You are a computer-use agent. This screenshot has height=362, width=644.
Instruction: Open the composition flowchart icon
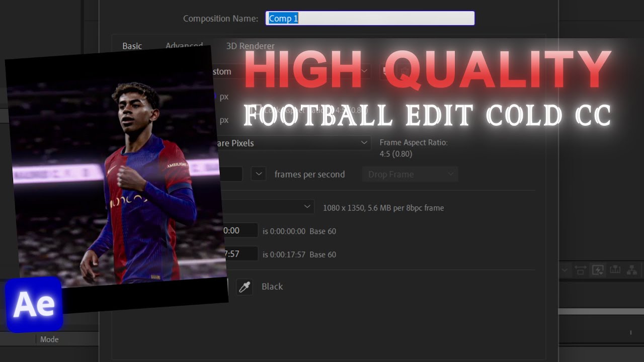tap(632, 270)
